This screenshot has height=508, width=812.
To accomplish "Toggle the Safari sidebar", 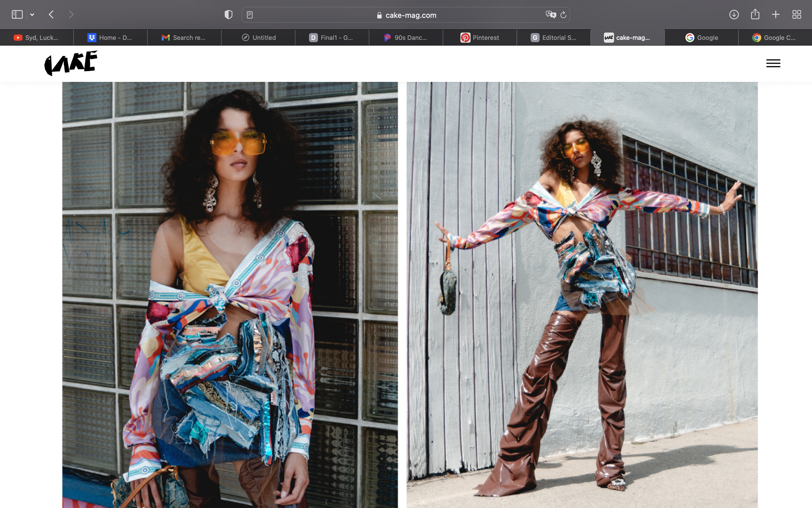I will [x=17, y=14].
